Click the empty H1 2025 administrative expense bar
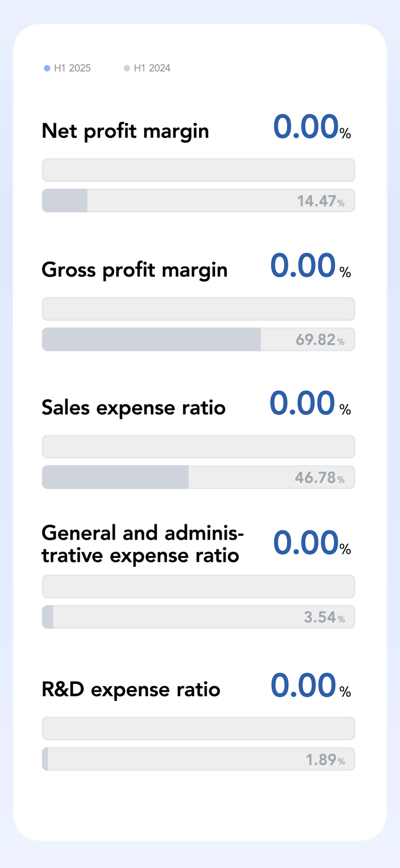 pyautogui.click(x=199, y=587)
